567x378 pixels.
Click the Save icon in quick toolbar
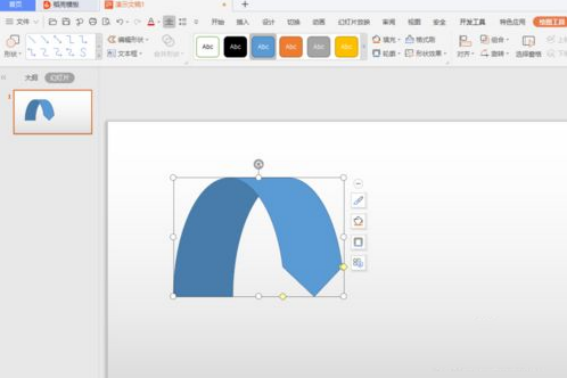click(66, 22)
